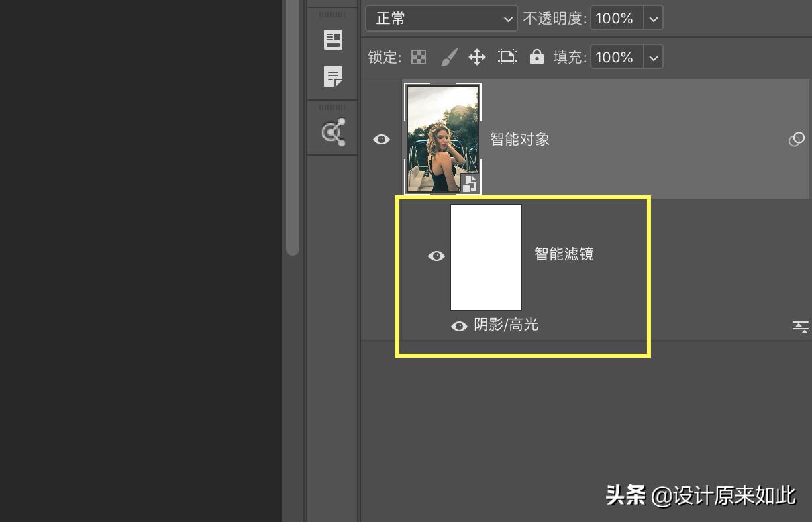Open the 正常 blending mode dropdown
The width and height of the screenshot is (812, 522).
click(x=441, y=18)
